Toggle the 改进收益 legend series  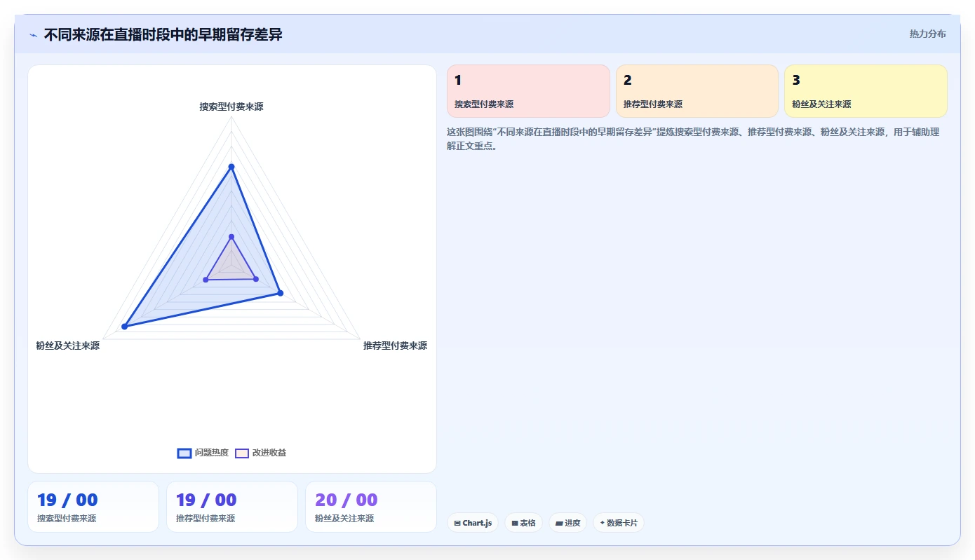[260, 453]
